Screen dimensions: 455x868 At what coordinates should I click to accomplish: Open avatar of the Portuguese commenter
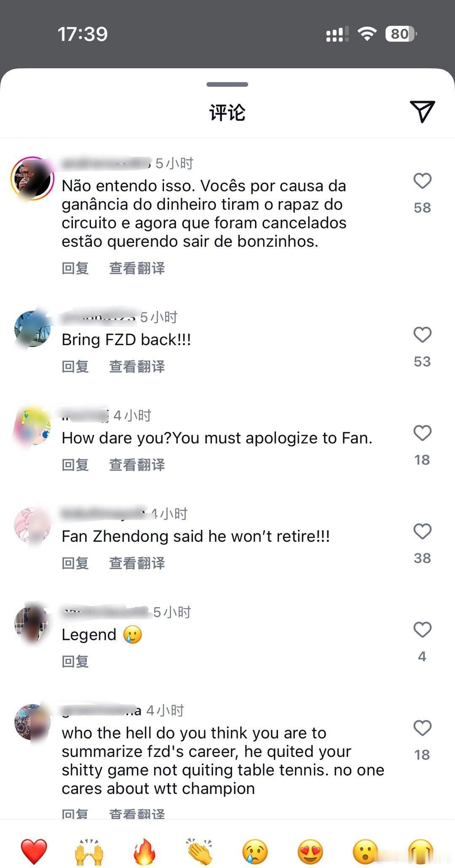[x=32, y=178]
